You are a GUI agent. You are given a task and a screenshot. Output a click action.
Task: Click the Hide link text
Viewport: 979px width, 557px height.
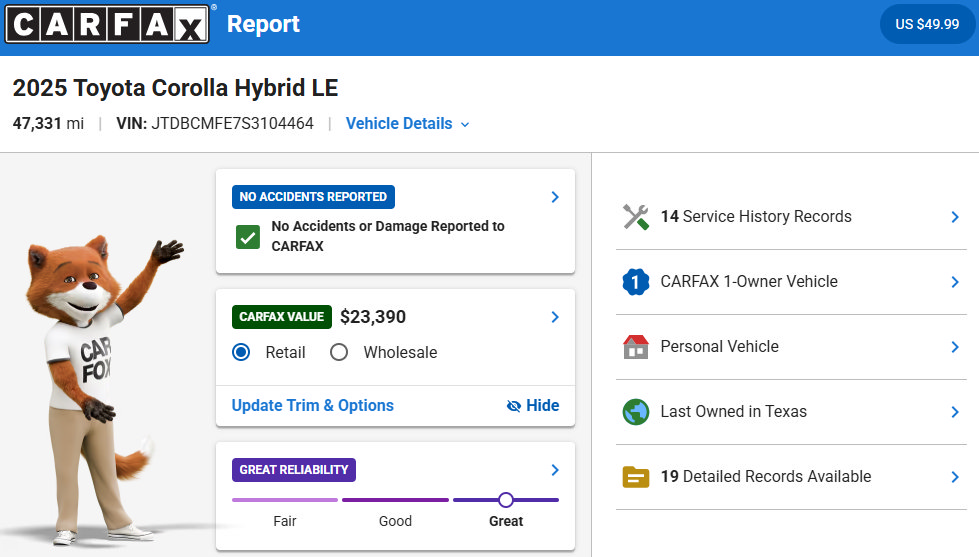[x=543, y=405]
